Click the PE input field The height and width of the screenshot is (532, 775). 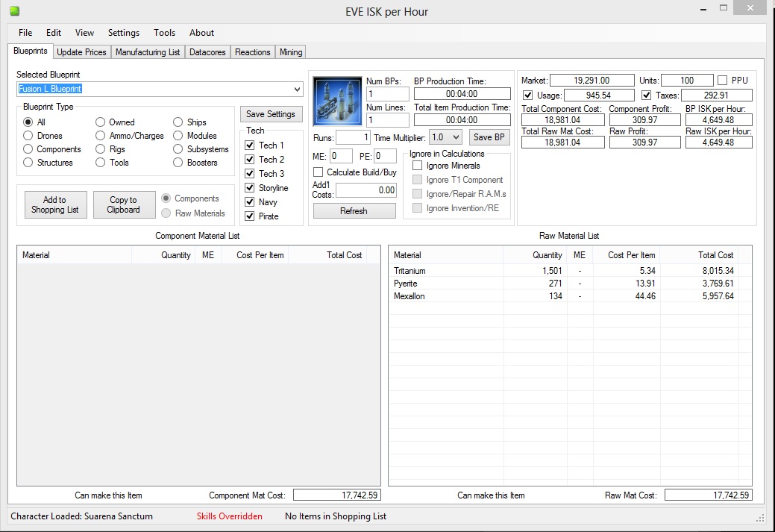(x=385, y=156)
